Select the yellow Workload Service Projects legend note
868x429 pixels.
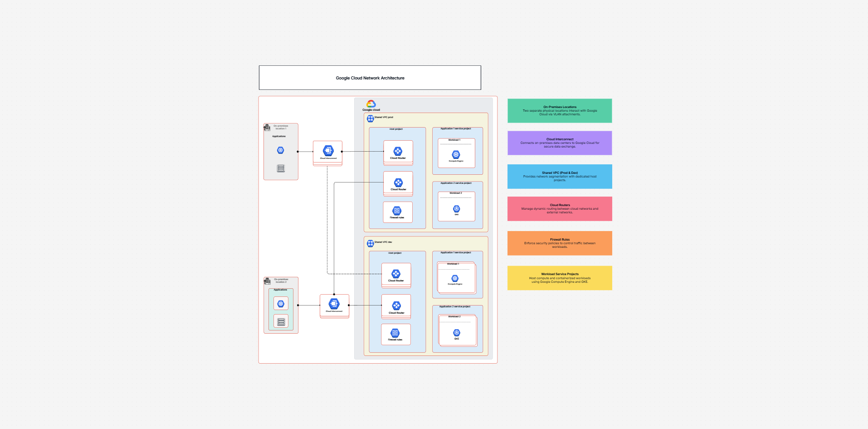560,278
